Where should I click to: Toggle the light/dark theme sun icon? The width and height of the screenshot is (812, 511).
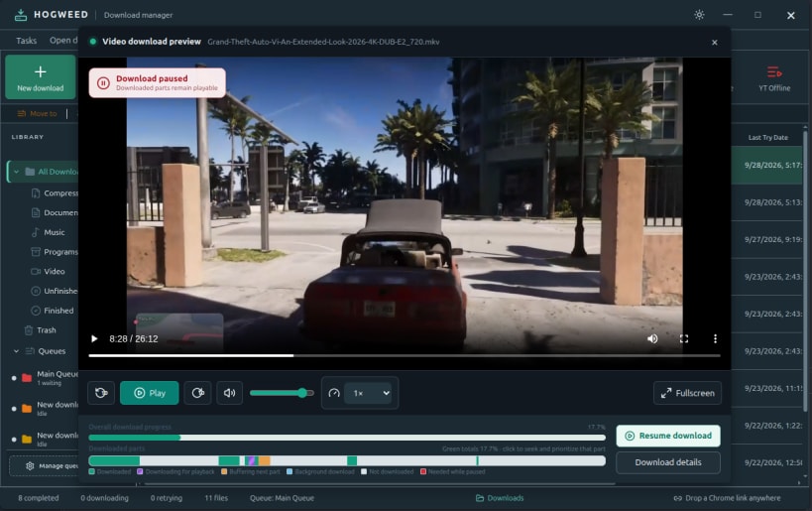click(699, 15)
